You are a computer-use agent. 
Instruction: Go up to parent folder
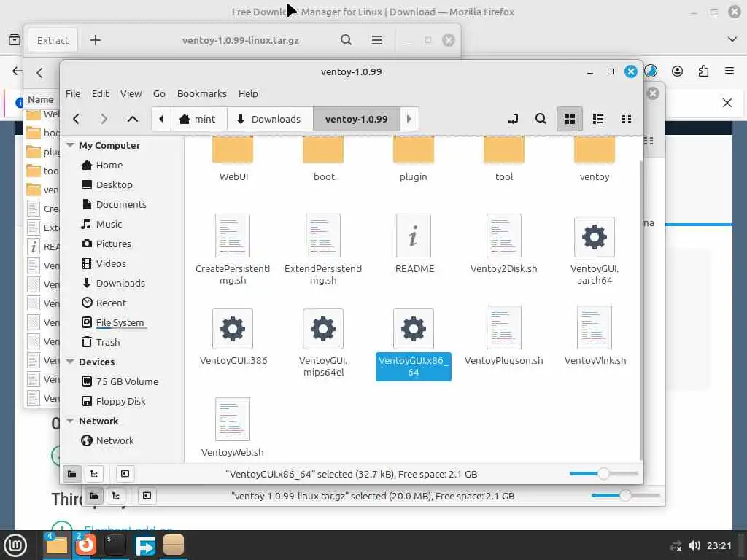[133, 119]
